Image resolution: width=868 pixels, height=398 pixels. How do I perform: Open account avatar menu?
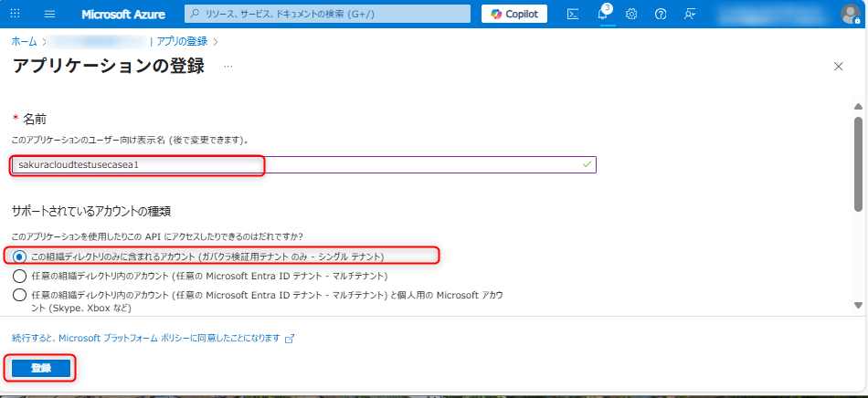tap(850, 15)
